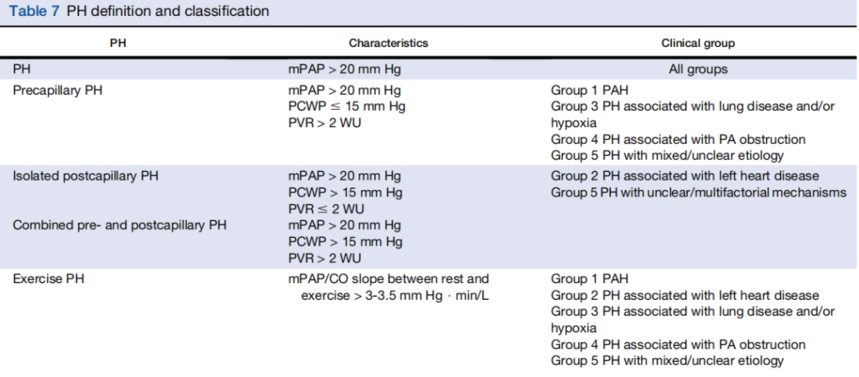Click the 'Isolated postcapillary PH' row label

click(85, 176)
